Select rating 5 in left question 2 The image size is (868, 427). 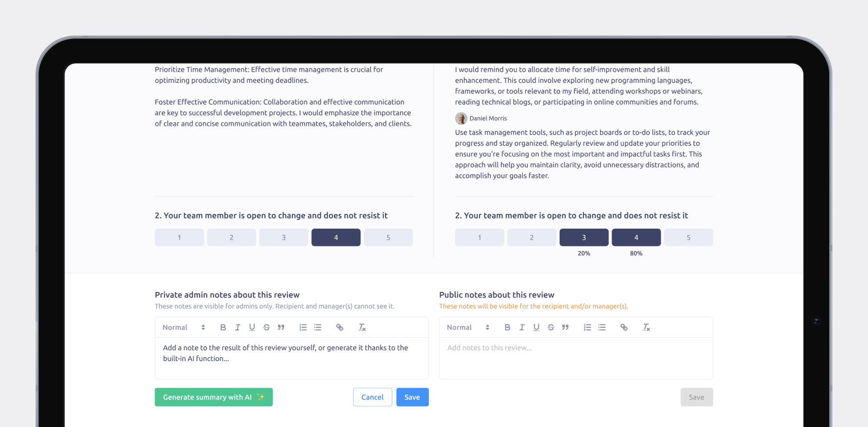click(x=388, y=237)
